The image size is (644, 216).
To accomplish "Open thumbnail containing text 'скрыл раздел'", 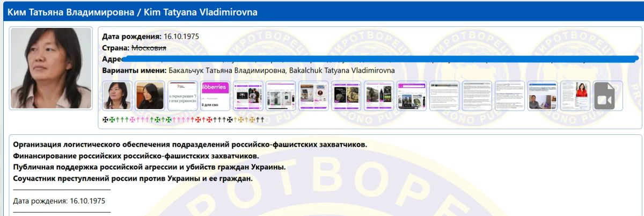I will (182, 96).
